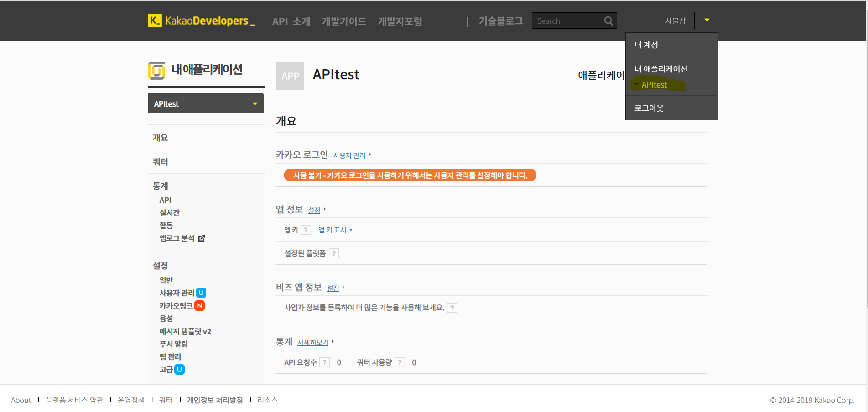The height and width of the screenshot is (412, 868).
Task: Open 개인정보 처리방침 footer link
Action: [215, 400]
